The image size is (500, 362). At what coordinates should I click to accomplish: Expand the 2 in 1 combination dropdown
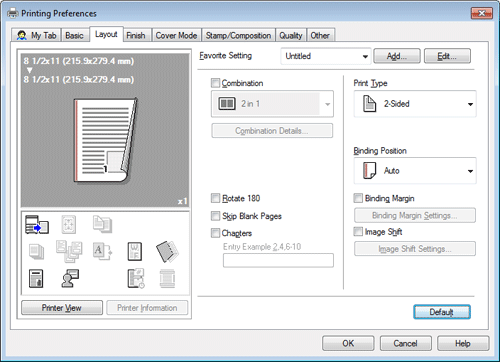point(272,104)
